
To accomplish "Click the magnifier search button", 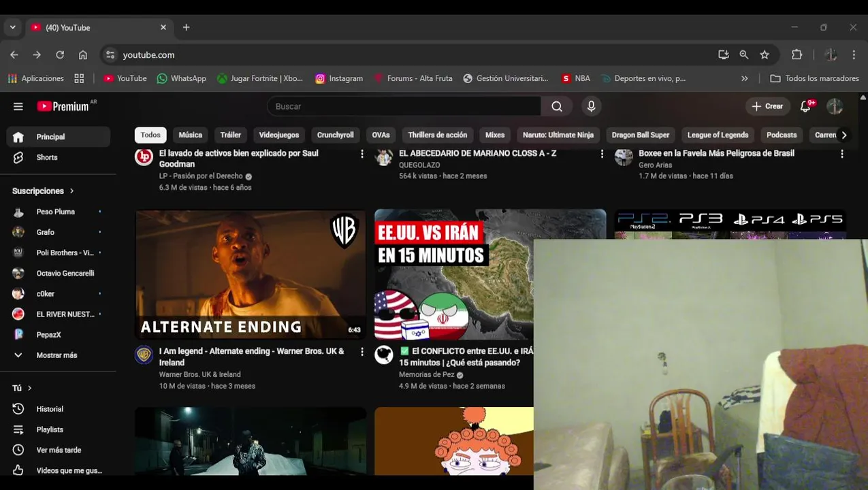I will (557, 106).
